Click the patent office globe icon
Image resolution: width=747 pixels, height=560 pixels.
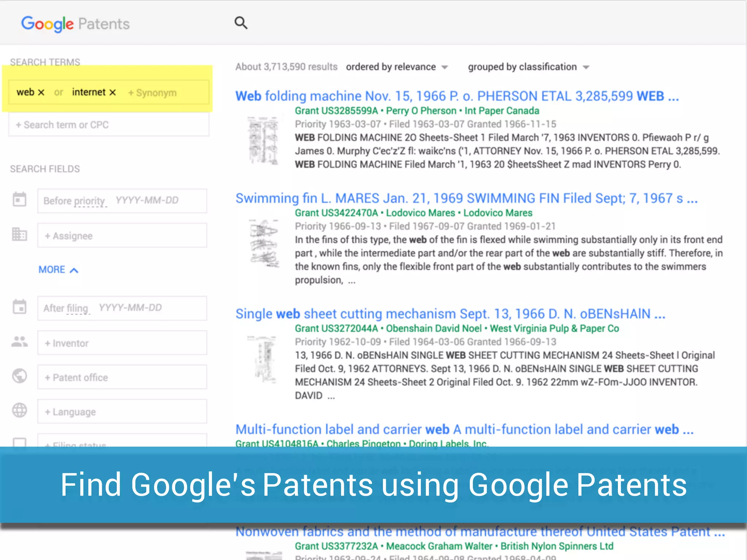pyautogui.click(x=20, y=376)
